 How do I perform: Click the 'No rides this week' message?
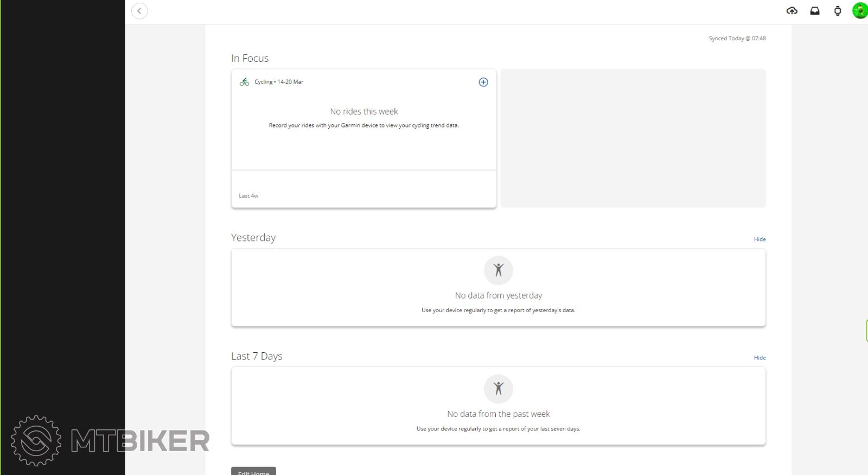tap(363, 111)
